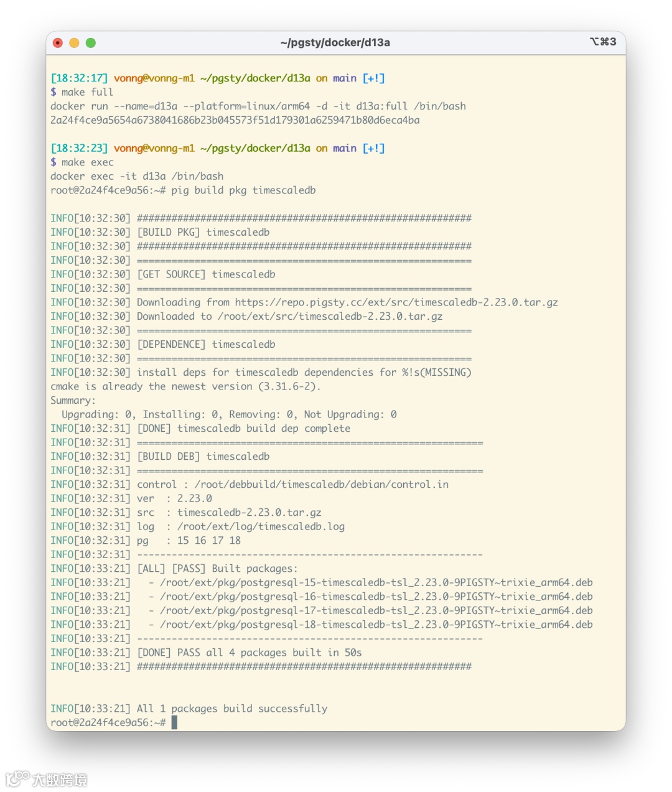Click the postgresql-15-timescaledb-tsl deb path
The height and width of the screenshot is (792, 672).
coord(376,583)
